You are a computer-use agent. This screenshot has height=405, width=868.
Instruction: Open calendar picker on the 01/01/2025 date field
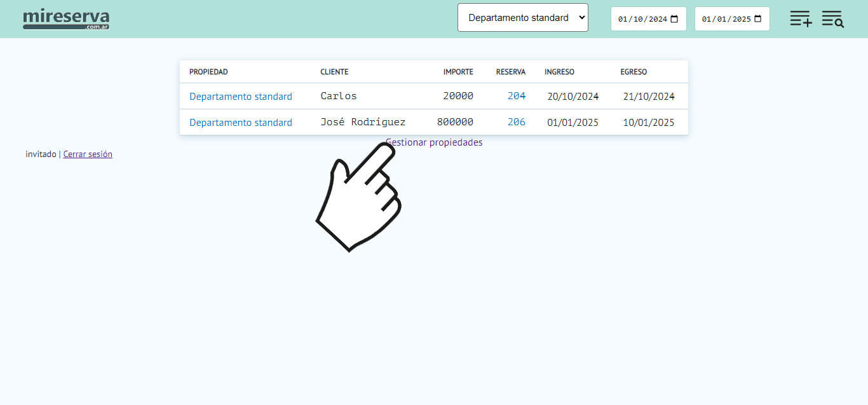[758, 19]
